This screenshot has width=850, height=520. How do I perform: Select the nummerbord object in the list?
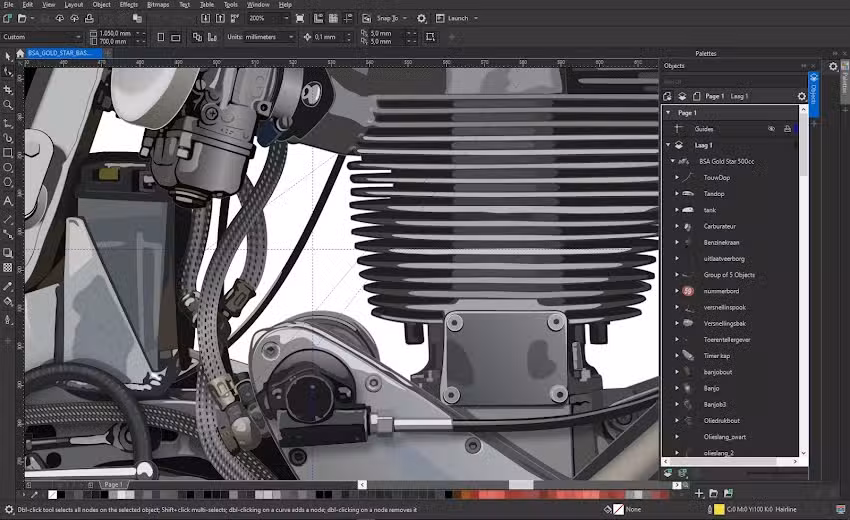[x=720, y=291]
